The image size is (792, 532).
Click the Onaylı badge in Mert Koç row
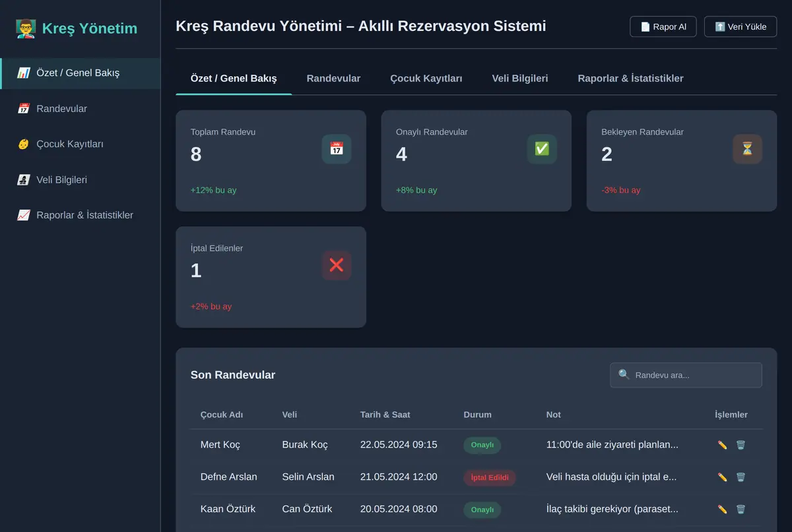coord(482,445)
